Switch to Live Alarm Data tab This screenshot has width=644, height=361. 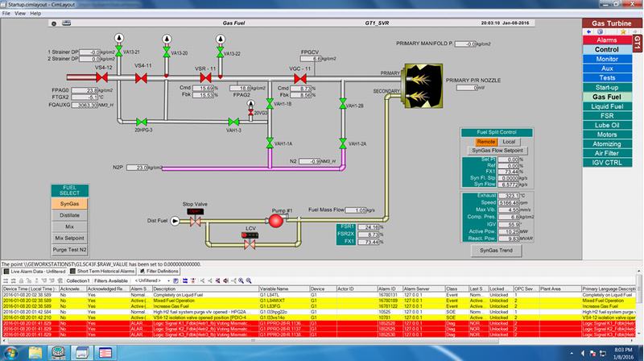[35, 272]
